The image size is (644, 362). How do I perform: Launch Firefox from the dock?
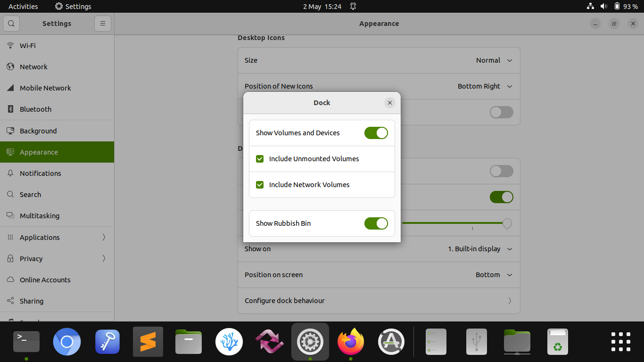click(350, 341)
